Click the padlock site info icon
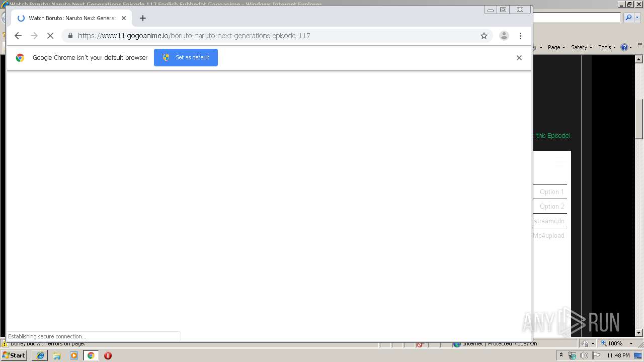The width and height of the screenshot is (644, 362). (70, 36)
